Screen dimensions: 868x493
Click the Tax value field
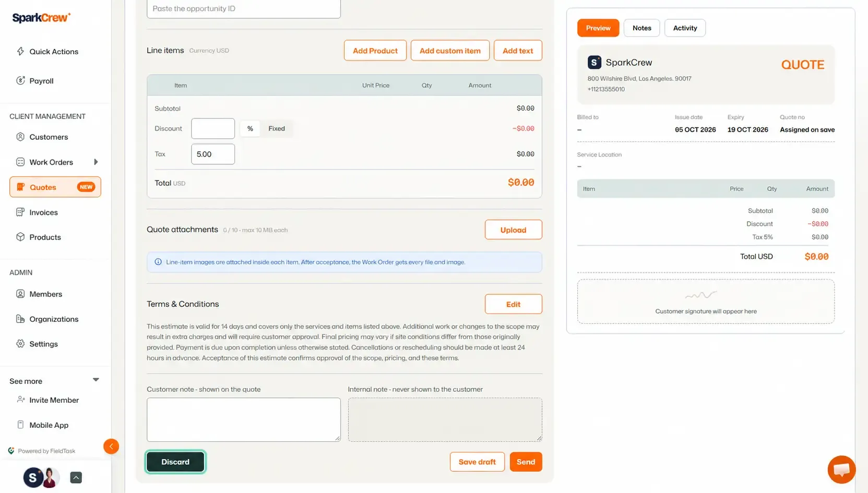[x=213, y=154]
